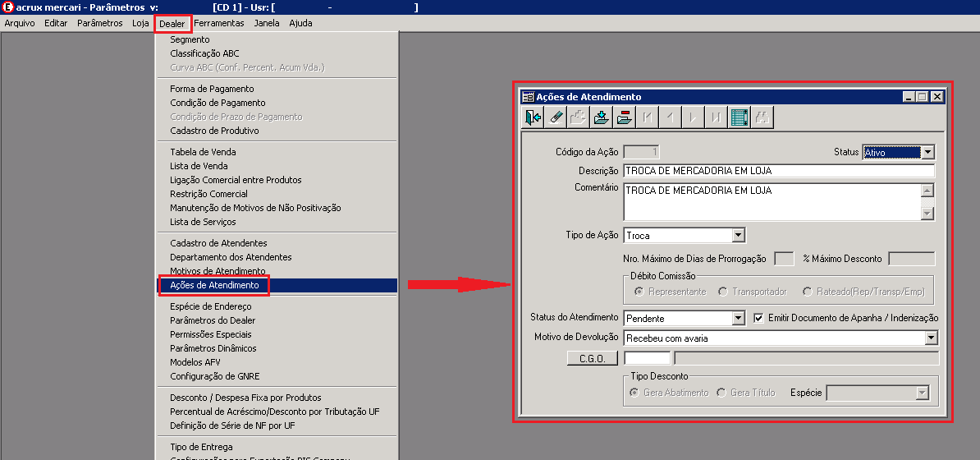Click Comentário scrollbar down arrow
Viewport: 980px width, 460px height.
[928, 214]
